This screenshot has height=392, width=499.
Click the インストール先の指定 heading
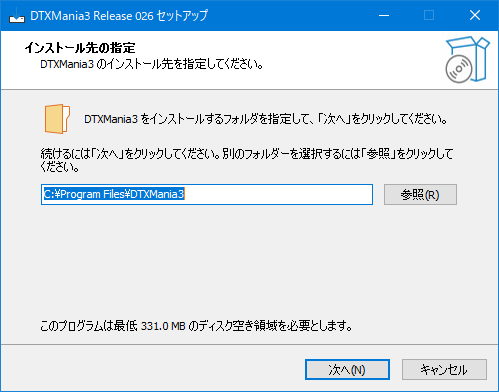80,48
